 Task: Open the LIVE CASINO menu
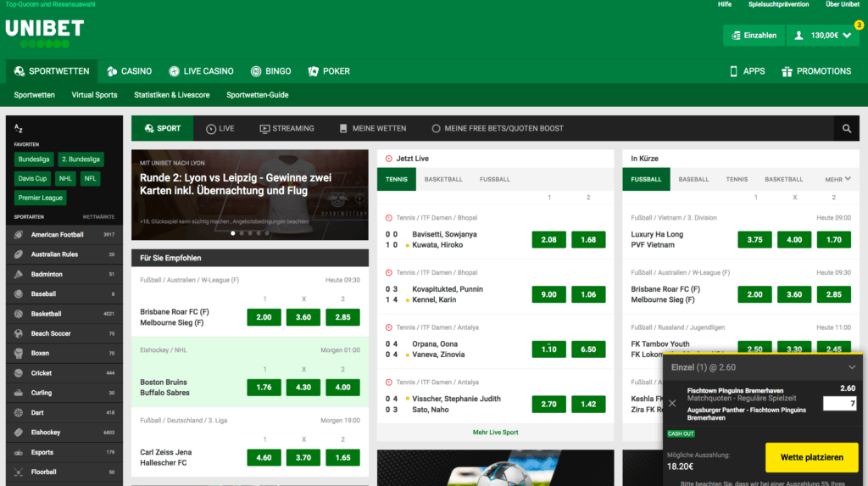[202, 71]
